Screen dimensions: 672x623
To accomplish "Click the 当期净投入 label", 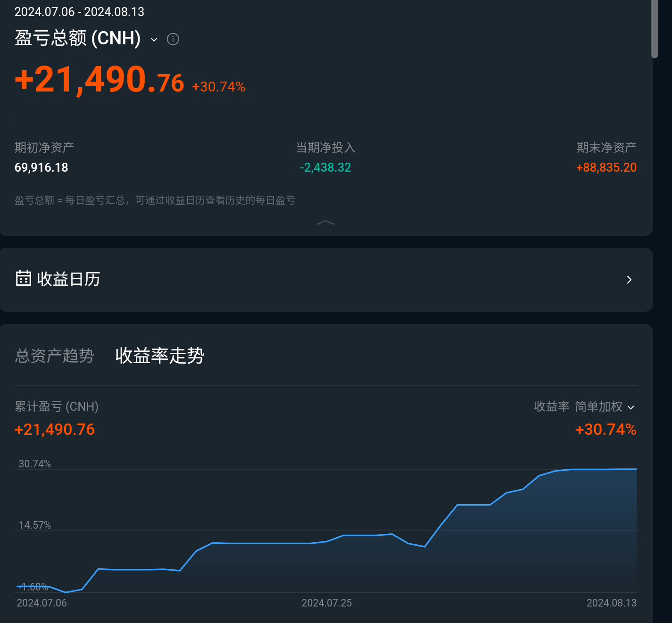I will pyautogui.click(x=325, y=148).
